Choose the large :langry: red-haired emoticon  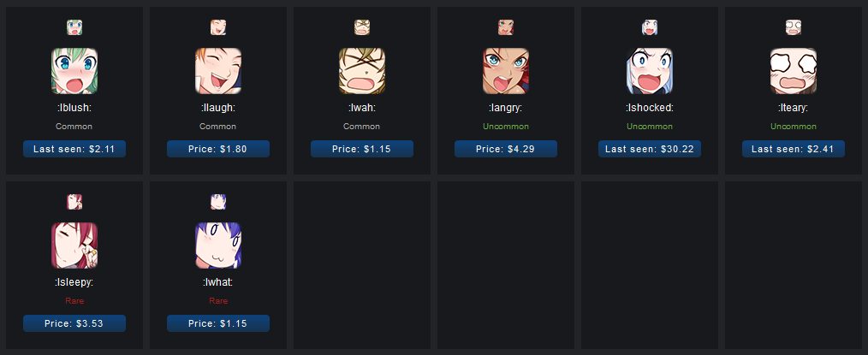coord(506,71)
